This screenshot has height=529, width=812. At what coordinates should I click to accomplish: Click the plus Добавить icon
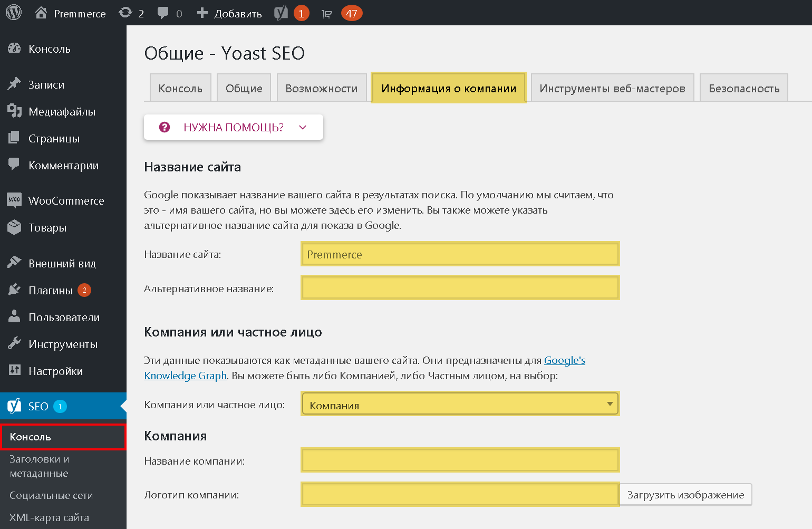point(202,13)
